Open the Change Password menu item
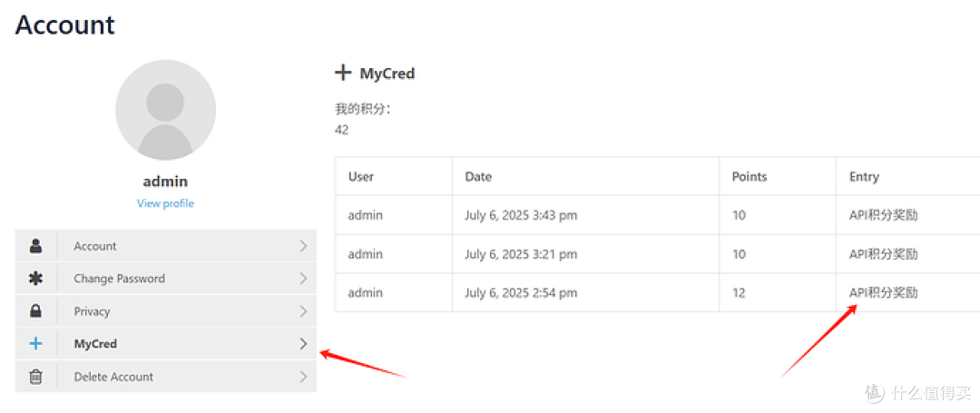Image resolution: width=980 pixels, height=413 pixels. 166,279
